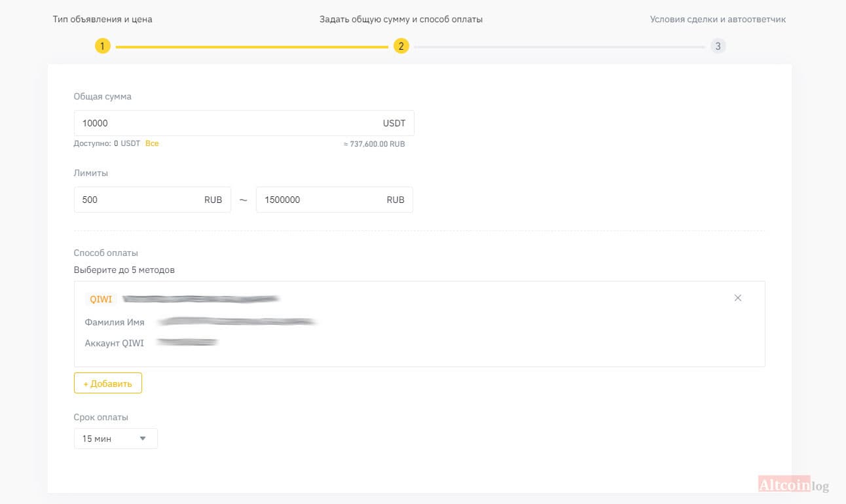Go to step 1 circle in progress bar

[x=103, y=46]
